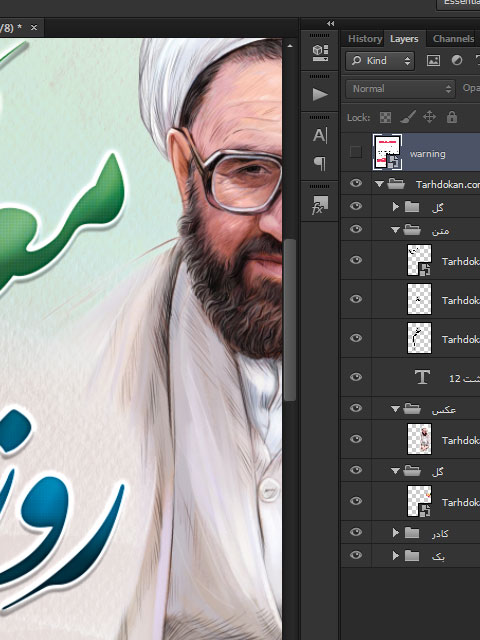Viewport: 480px width, 640px height.
Task: Click the Tarhdokan.com group folder icon
Action: [396, 184]
